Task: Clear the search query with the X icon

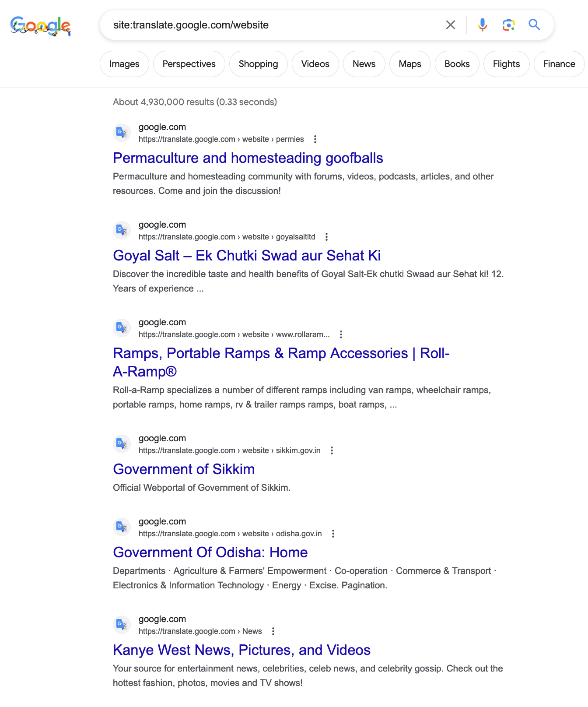Action: click(x=450, y=25)
